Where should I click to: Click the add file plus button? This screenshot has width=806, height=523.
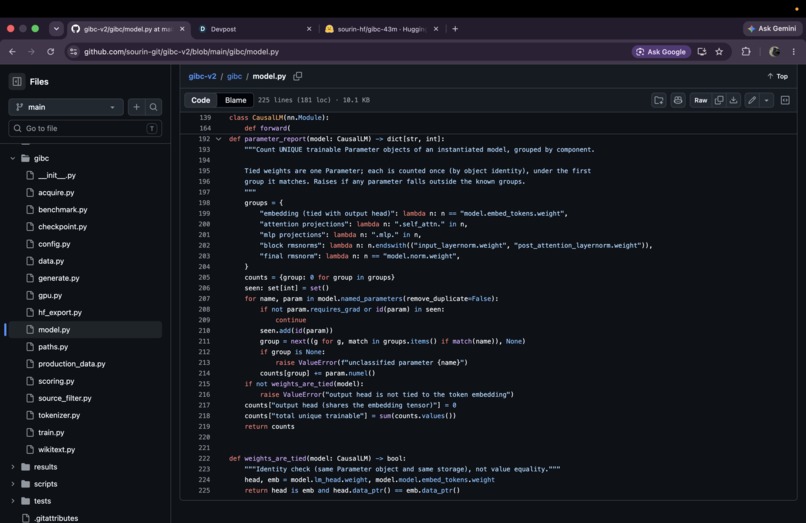click(136, 107)
